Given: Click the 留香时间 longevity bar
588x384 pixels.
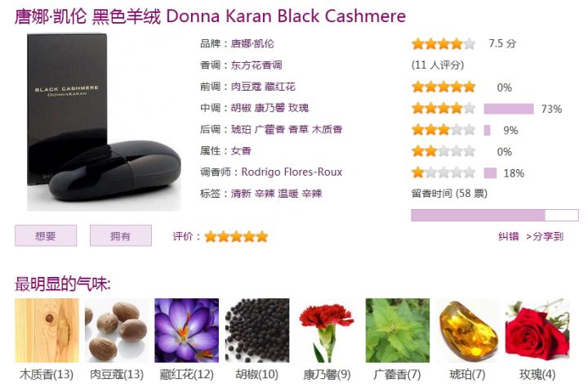Looking at the screenshot, I should (x=495, y=215).
